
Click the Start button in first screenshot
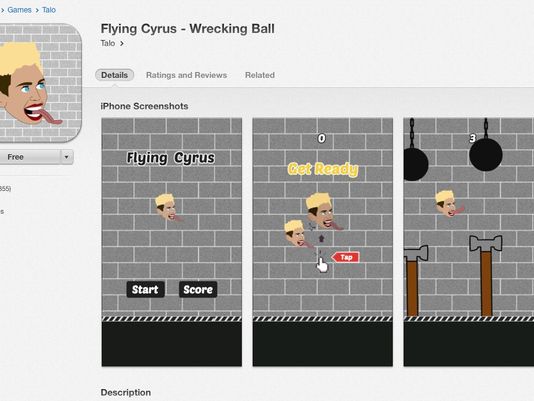145,289
